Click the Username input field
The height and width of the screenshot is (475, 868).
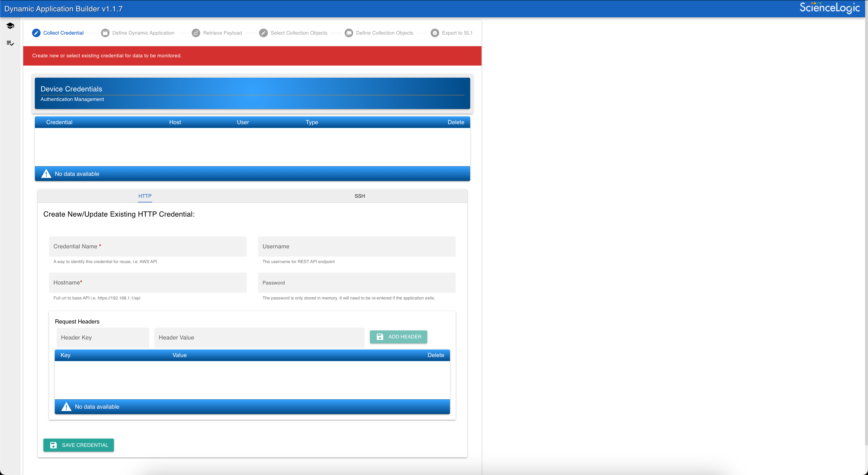[357, 246]
